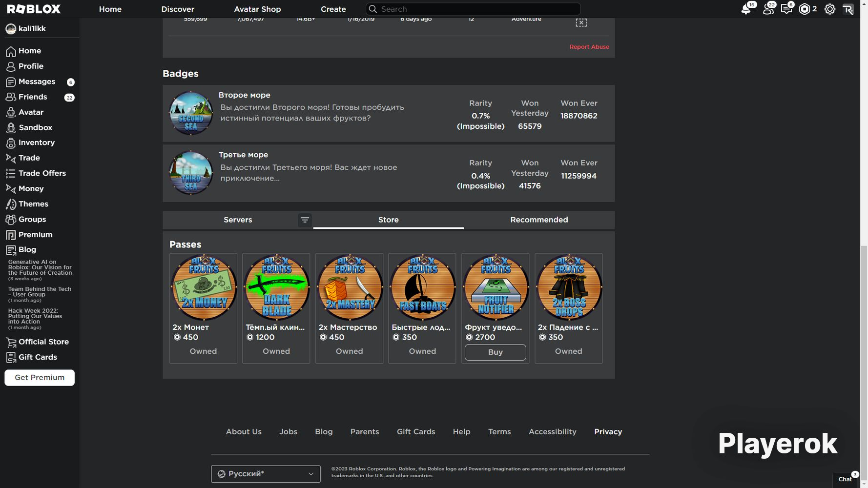Click the Themes sidebar icon
868x488 pixels.
[11, 204]
